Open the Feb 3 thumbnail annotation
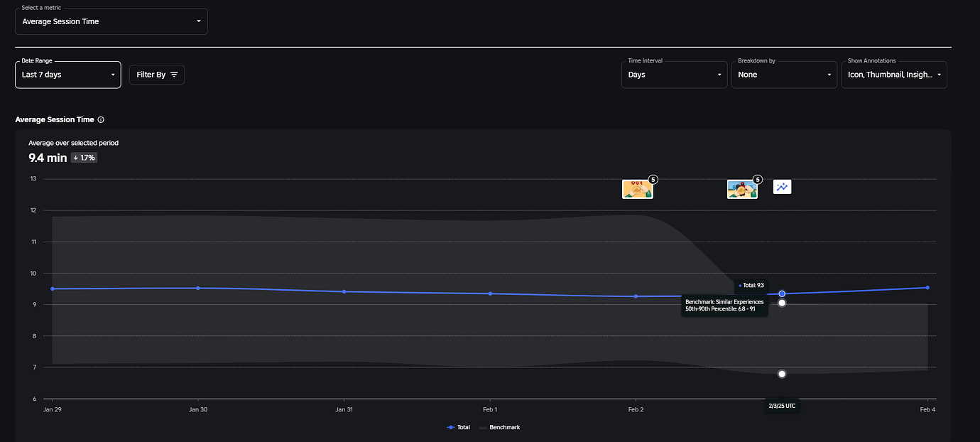The height and width of the screenshot is (442, 980). tap(742, 189)
